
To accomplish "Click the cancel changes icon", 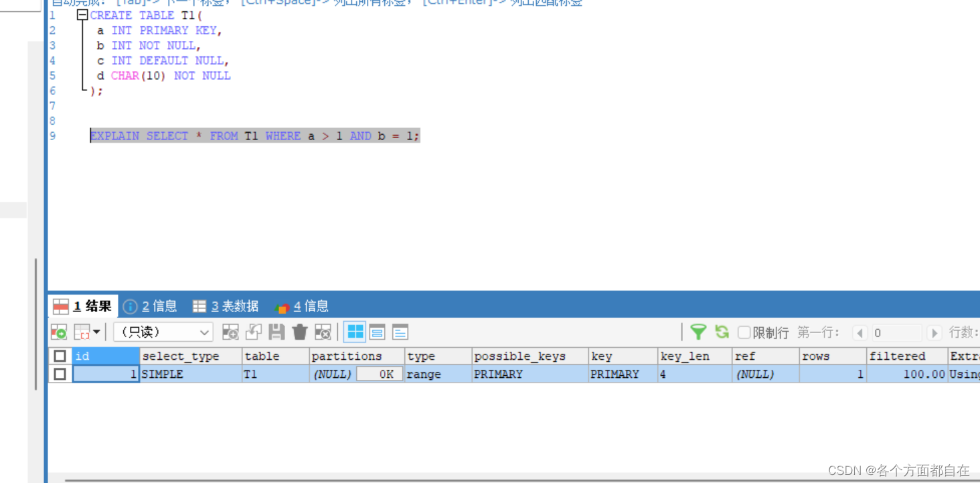I will [x=323, y=332].
